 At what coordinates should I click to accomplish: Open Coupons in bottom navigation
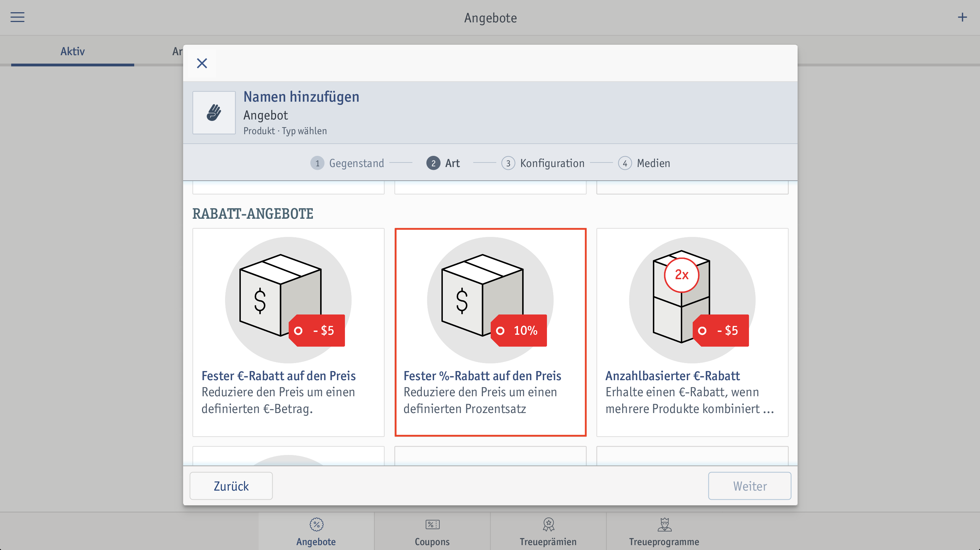pos(432,531)
